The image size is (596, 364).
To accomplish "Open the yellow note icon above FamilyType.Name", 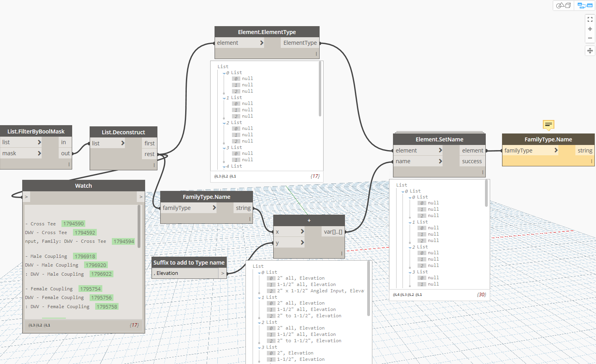I will [x=548, y=125].
